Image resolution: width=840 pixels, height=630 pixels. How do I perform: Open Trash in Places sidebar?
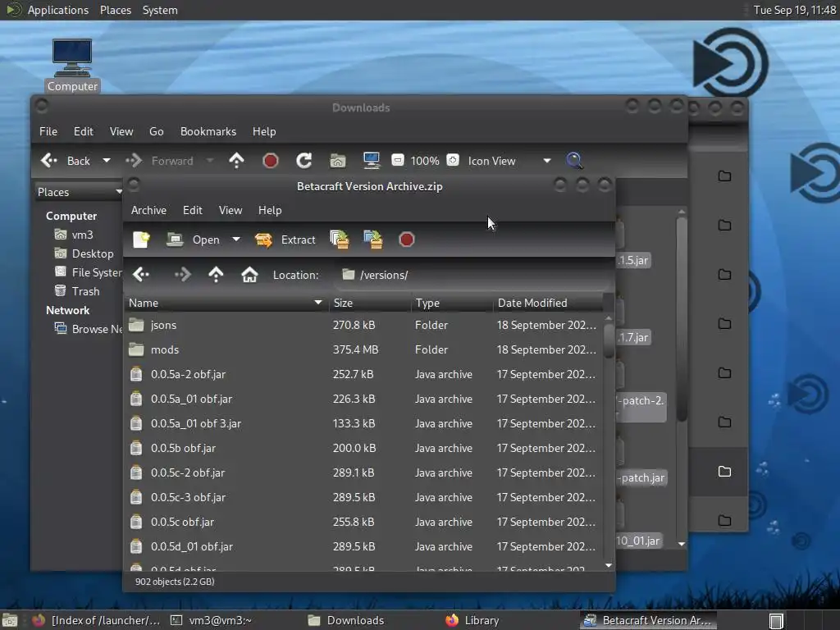coord(77,291)
